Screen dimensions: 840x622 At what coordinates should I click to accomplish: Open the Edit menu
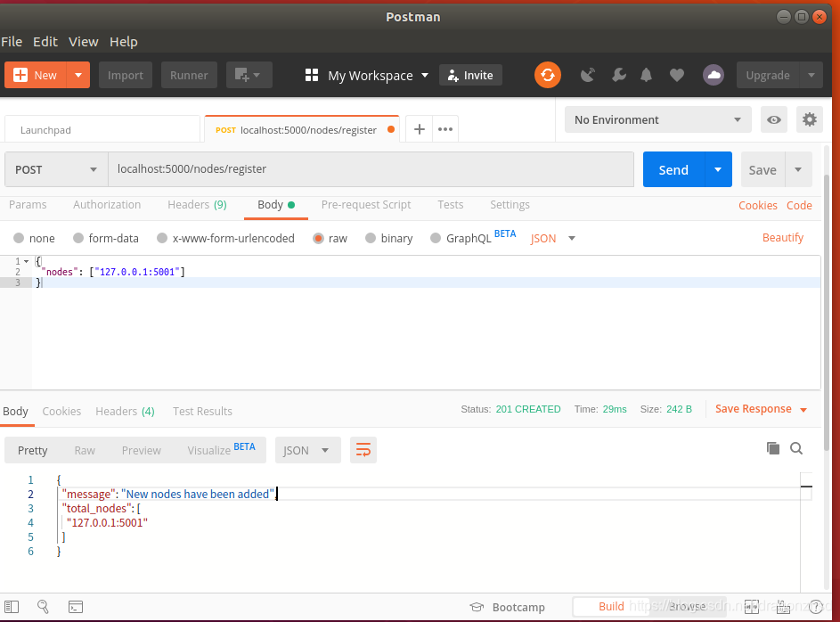[45, 42]
